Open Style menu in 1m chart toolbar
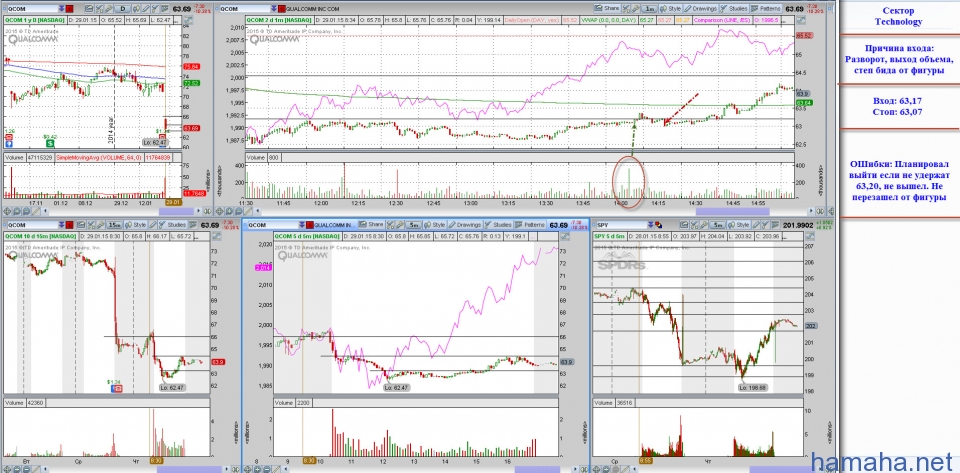This screenshot has height=473, width=960. click(670, 9)
